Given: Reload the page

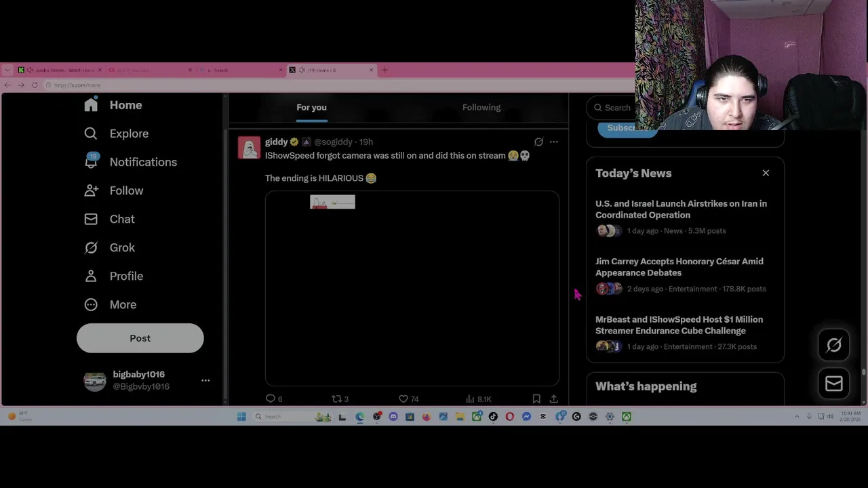Looking at the screenshot, I should [x=35, y=85].
